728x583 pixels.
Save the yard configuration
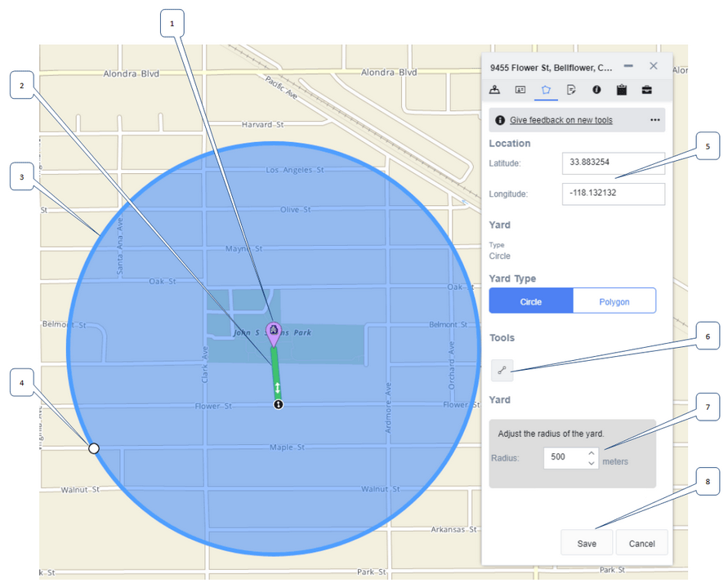[x=587, y=543]
